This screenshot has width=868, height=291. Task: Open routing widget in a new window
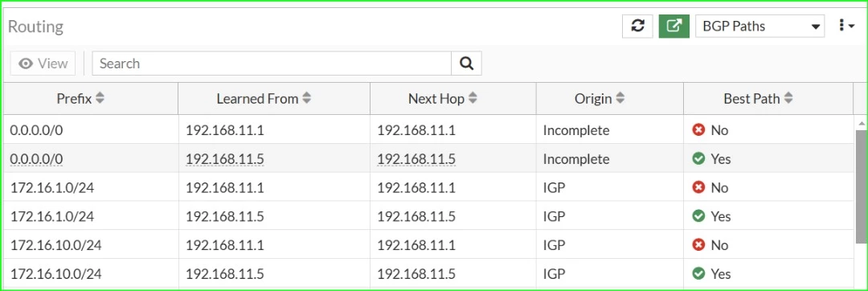(x=674, y=26)
